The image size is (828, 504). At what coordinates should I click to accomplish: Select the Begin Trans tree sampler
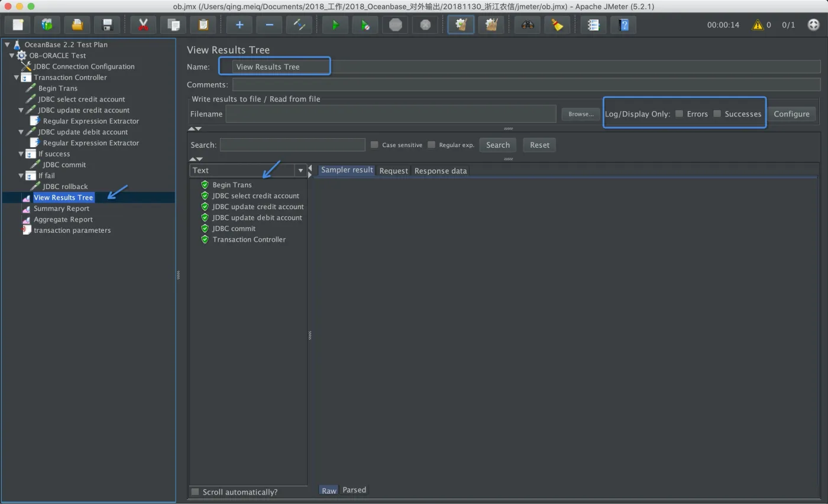pyautogui.click(x=58, y=88)
